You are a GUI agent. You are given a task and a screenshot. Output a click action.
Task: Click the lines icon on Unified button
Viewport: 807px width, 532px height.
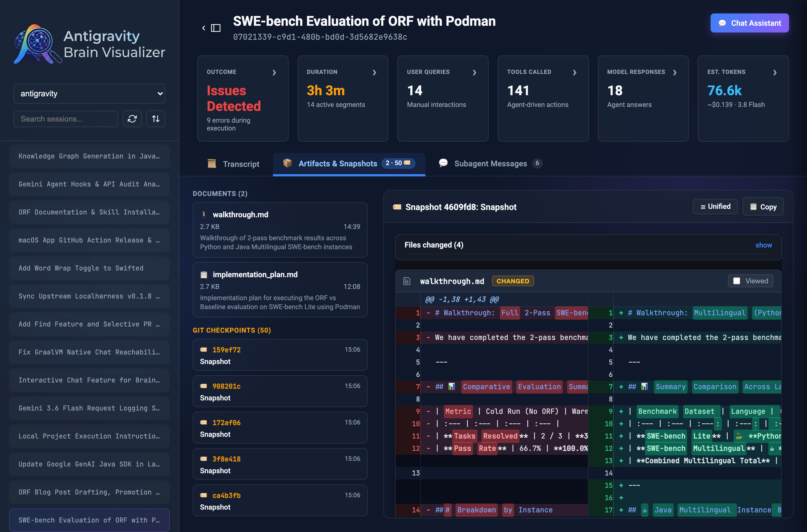click(703, 207)
